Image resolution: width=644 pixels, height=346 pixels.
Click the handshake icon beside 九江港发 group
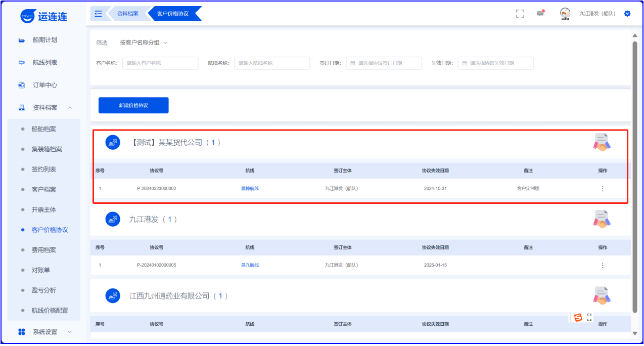(x=602, y=219)
